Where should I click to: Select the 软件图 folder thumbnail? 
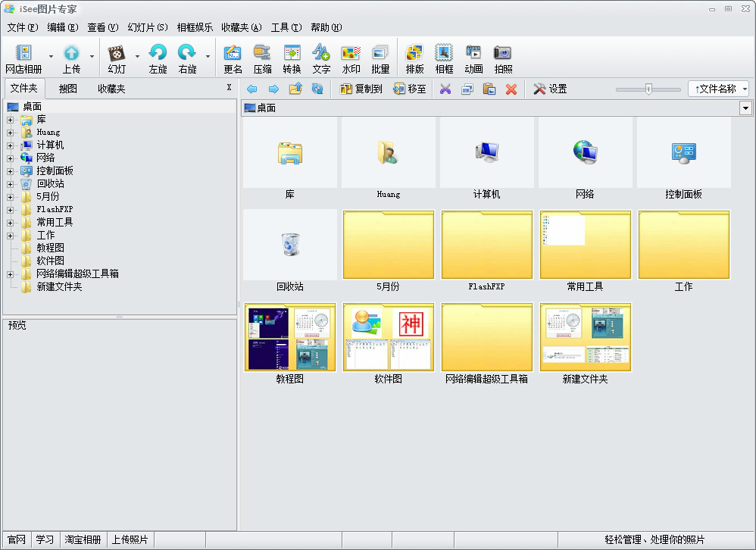(x=388, y=337)
